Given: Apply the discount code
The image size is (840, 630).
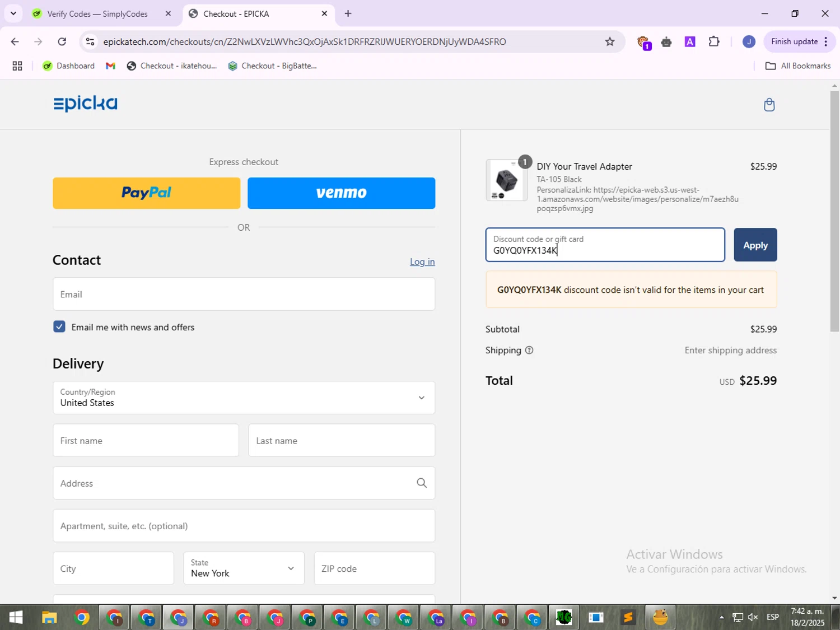Looking at the screenshot, I should pos(755,245).
